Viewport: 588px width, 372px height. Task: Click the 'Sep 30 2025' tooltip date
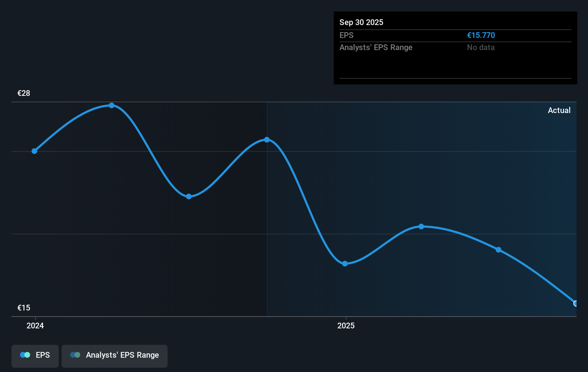[x=361, y=22]
